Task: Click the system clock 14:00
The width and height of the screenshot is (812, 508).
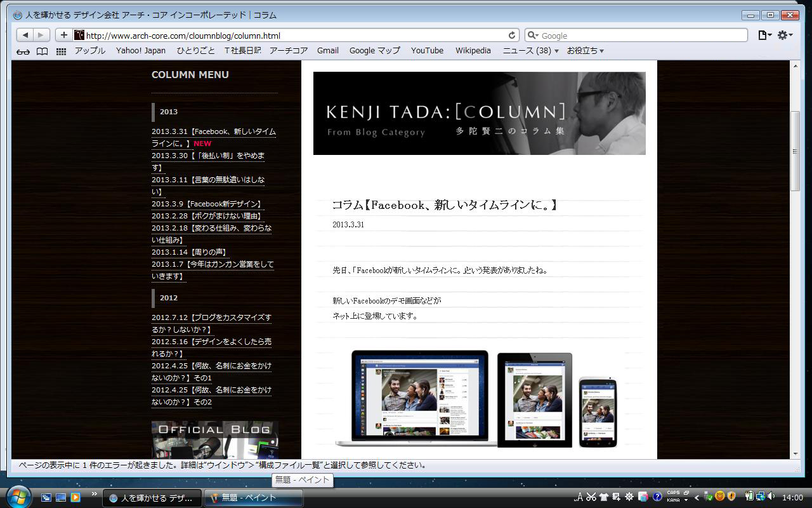Action: point(792,497)
